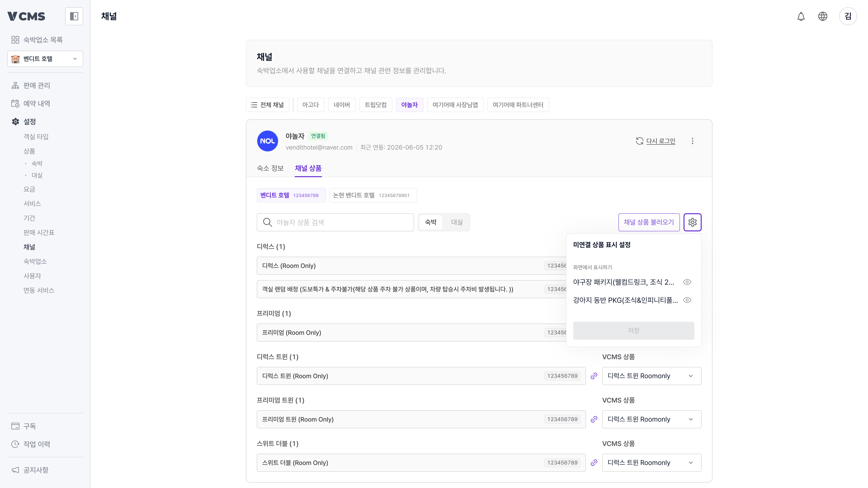Open 숙박업소 settings item
Image resolution: width=868 pixels, height=488 pixels.
point(35,262)
